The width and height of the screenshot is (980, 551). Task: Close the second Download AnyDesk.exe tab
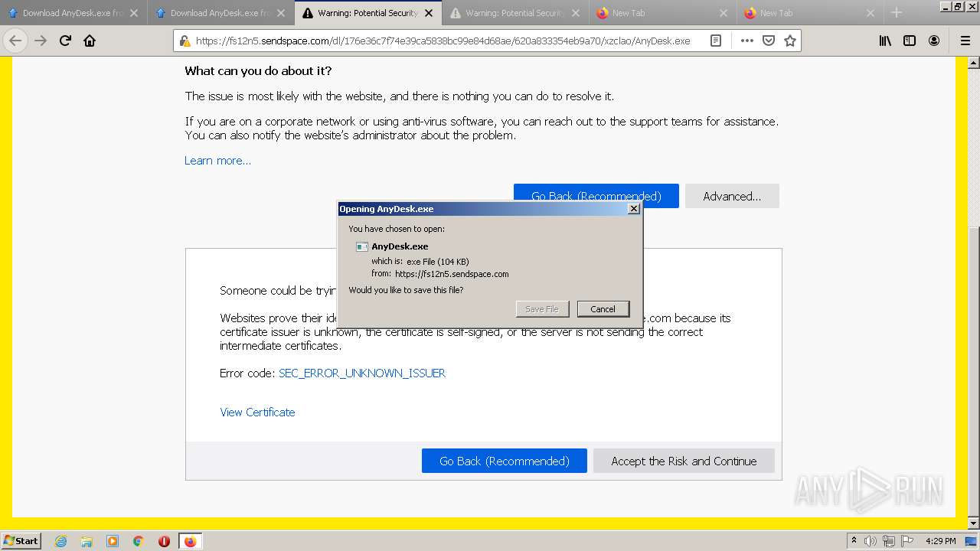(x=281, y=13)
